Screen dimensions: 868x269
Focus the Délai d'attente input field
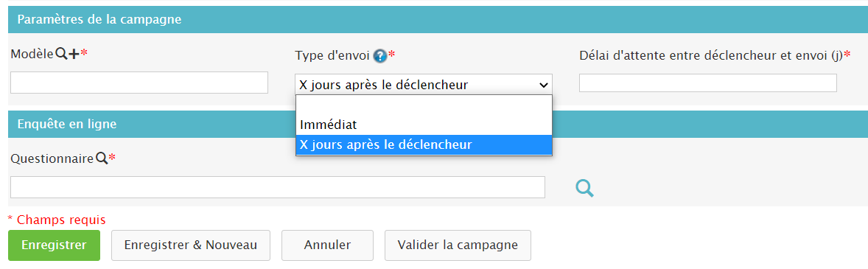click(708, 83)
